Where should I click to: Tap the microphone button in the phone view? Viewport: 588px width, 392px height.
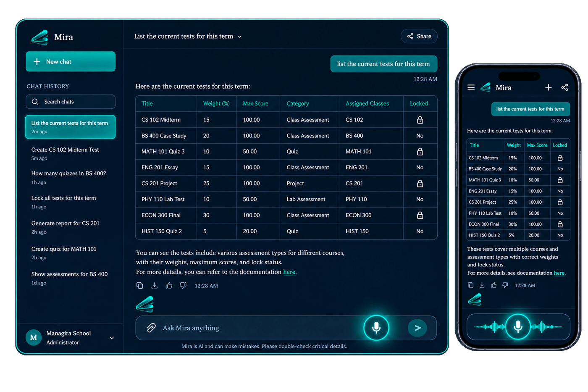pyautogui.click(x=518, y=326)
